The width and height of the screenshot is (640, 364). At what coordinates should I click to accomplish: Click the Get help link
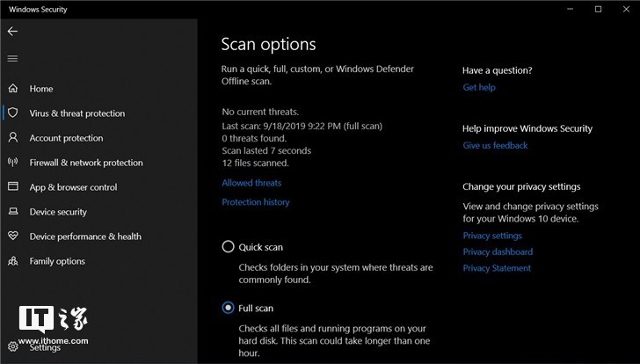[x=479, y=87]
